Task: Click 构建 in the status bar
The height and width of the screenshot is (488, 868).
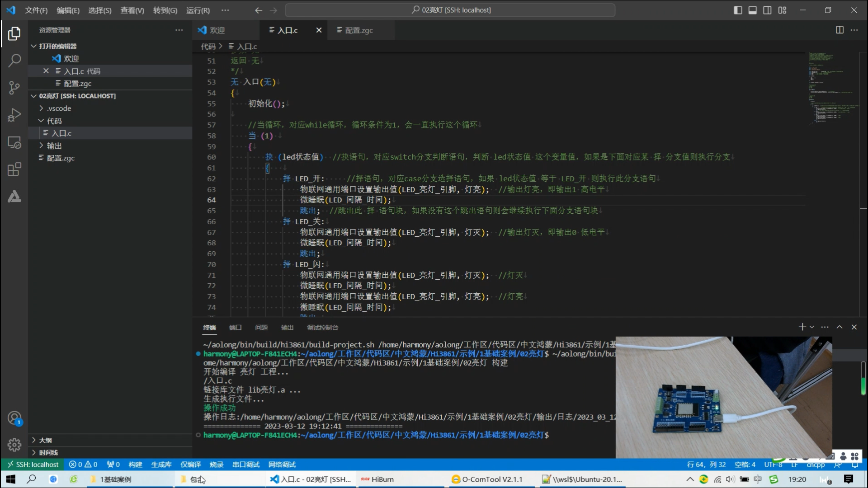Action: tap(135, 465)
